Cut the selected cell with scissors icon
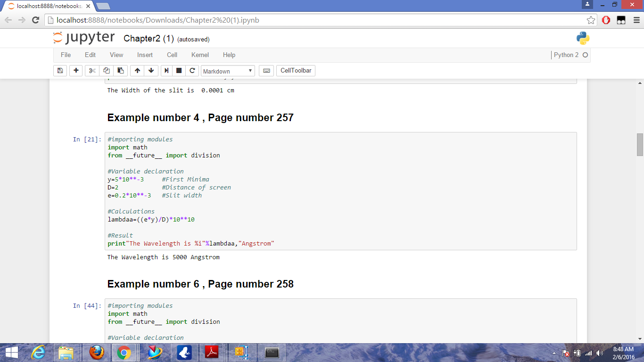Image resolution: width=644 pixels, height=362 pixels. click(92, 71)
